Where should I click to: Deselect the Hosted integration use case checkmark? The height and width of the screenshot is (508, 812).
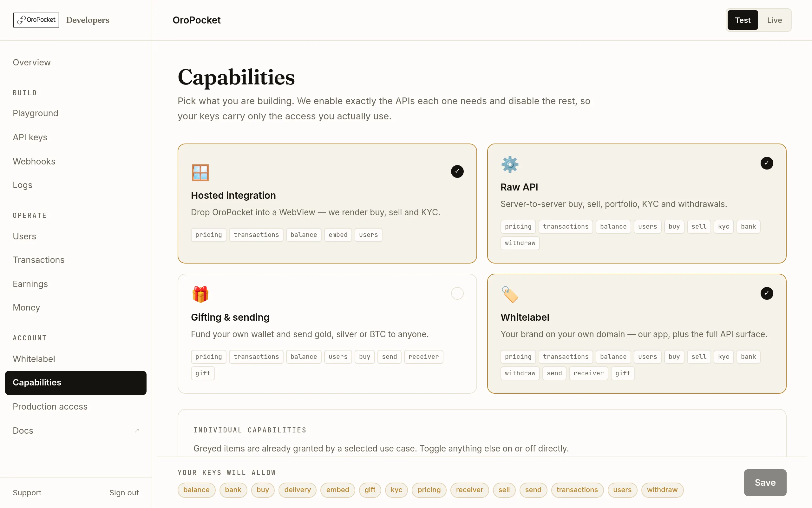point(457,171)
